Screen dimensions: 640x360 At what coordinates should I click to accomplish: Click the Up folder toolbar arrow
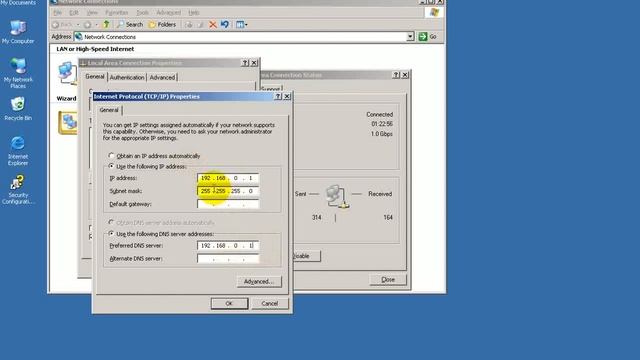(106, 24)
